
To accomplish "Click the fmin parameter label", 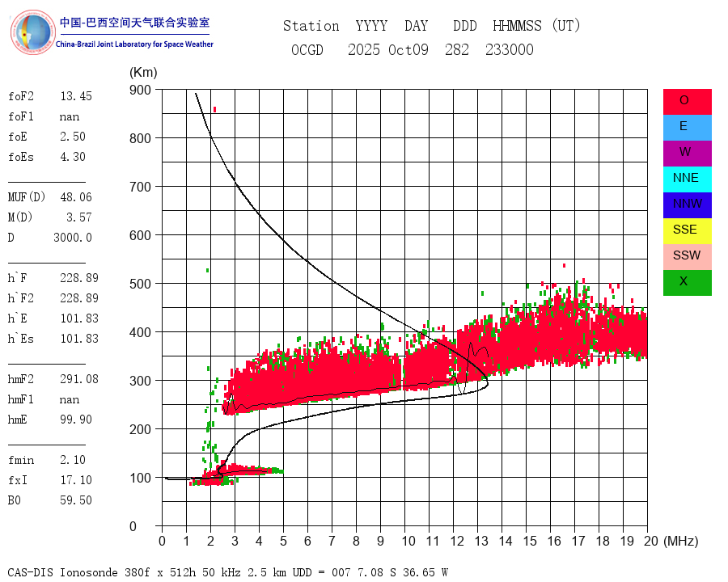I will 21,460.
